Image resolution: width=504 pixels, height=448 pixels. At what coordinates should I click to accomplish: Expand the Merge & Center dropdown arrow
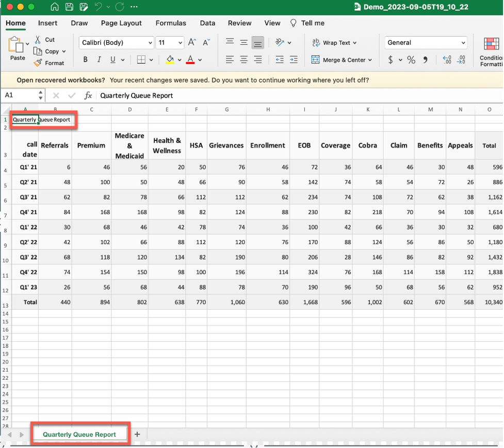(370, 60)
